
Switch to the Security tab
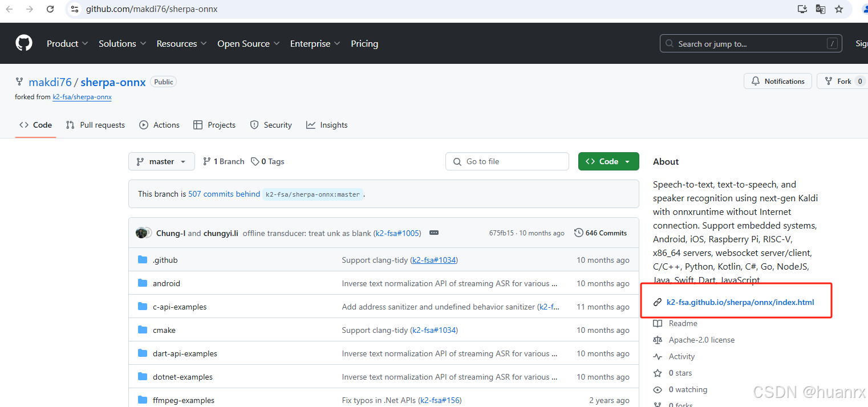pos(271,125)
